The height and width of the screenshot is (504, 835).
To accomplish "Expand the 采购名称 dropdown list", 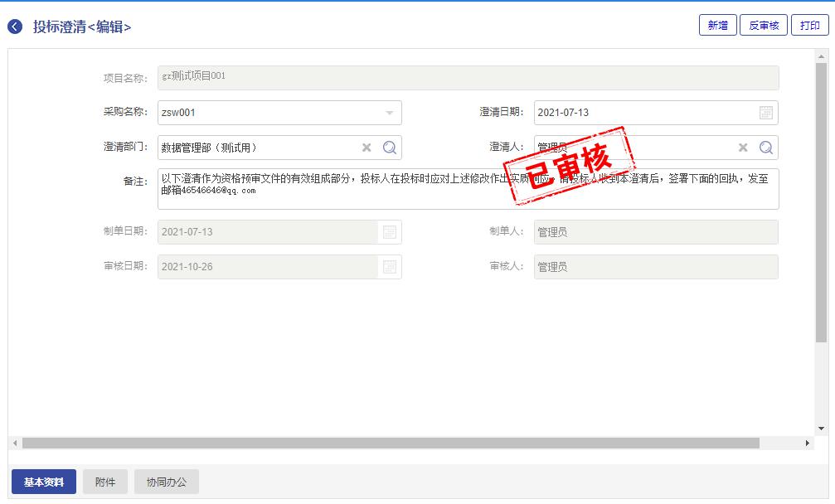I will [x=390, y=113].
